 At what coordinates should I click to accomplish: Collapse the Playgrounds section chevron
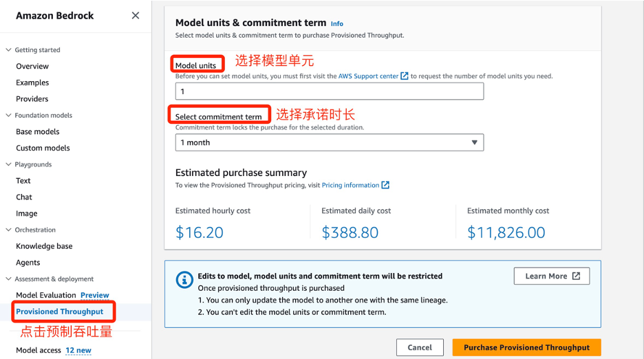pos(8,164)
